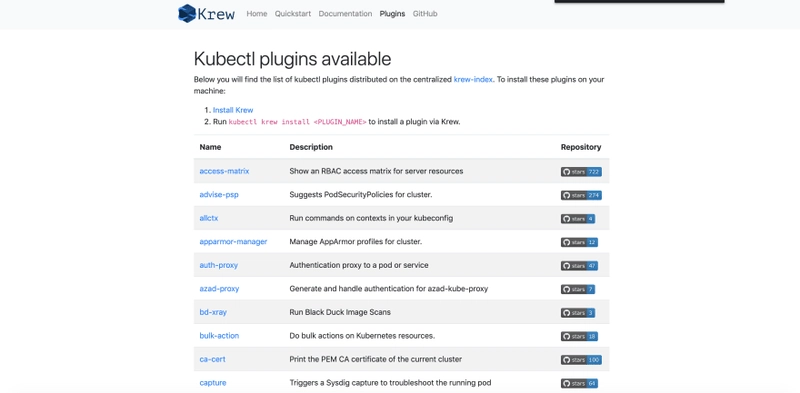
Task: Open the GitHub nav link
Action: (x=425, y=14)
